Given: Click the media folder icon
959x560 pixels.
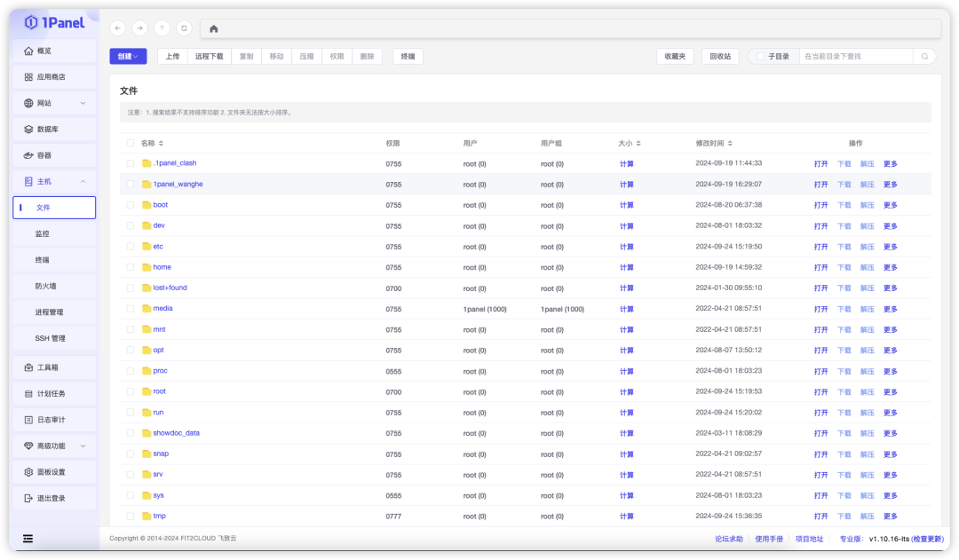Looking at the screenshot, I should pyautogui.click(x=147, y=309).
